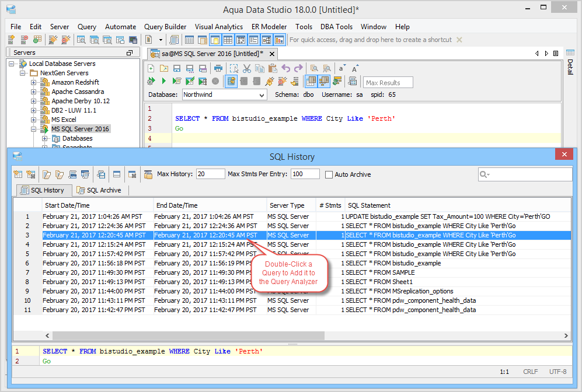Collapse the NextGen Servers folder

pyautogui.click(x=23, y=73)
